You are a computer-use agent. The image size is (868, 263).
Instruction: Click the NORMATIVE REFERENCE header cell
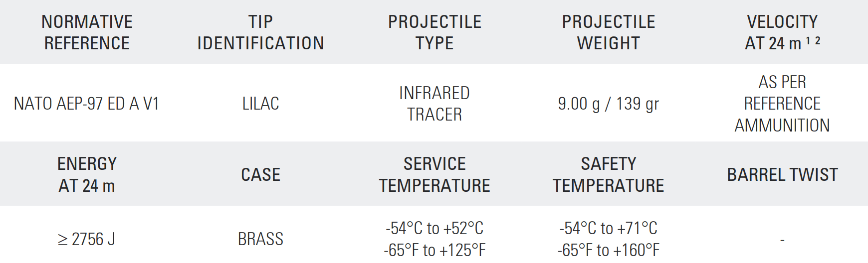pos(87,32)
